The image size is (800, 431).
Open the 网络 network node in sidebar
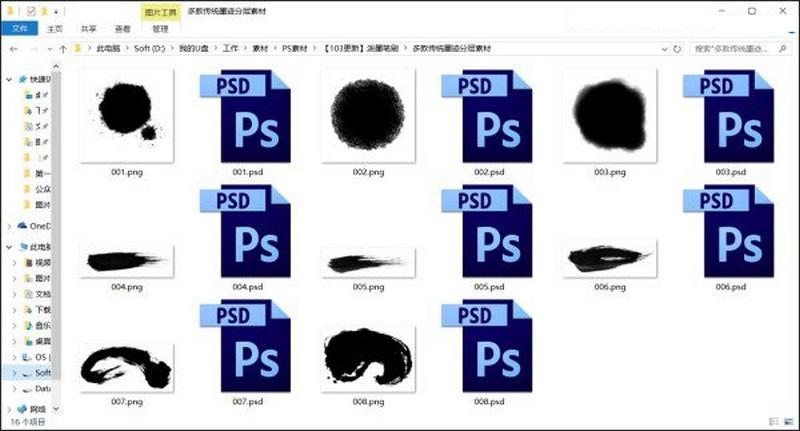click(x=32, y=409)
